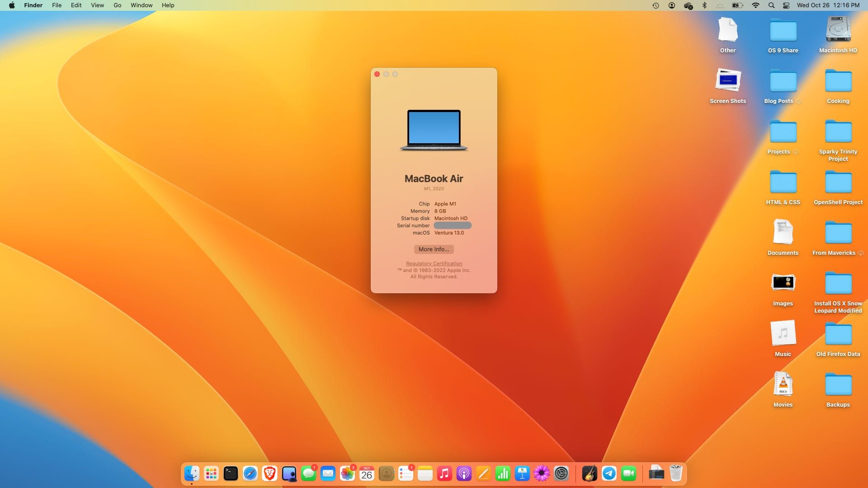This screenshot has width=868, height=488.
Task: Select the Macintosh HD drive icon
Action: tap(838, 30)
